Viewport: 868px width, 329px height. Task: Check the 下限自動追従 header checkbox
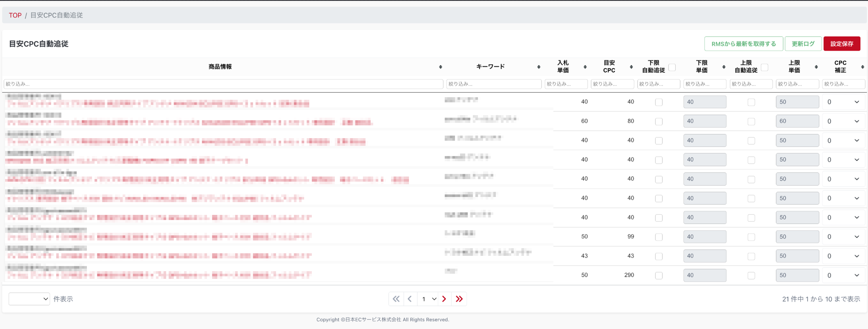[672, 67]
